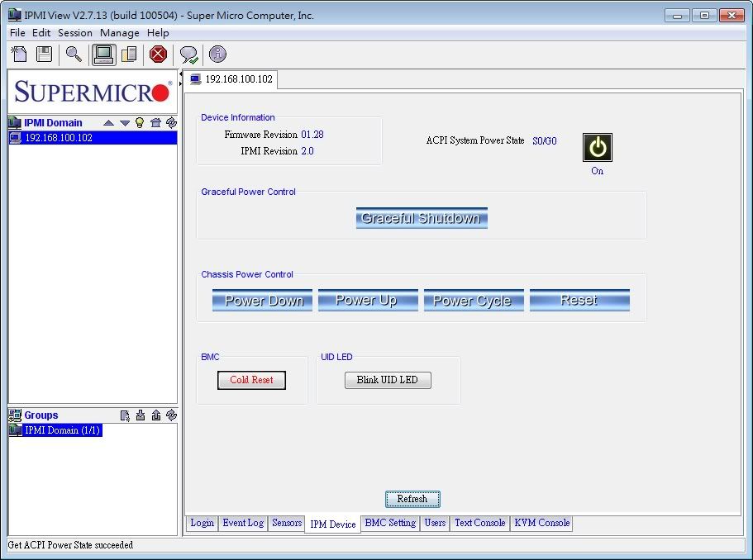Click the IPMI Revision value 2.0
The image size is (753, 560).
(x=307, y=151)
